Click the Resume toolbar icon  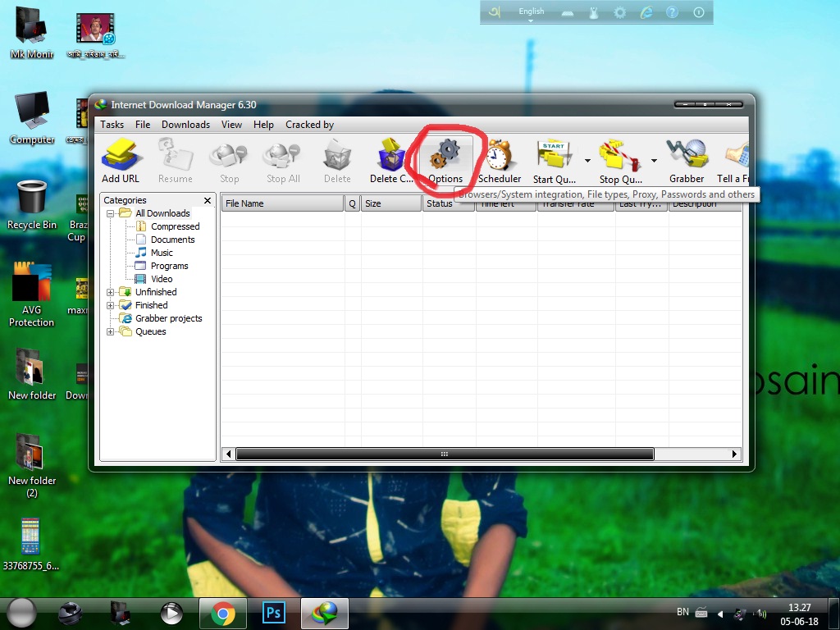coord(176,161)
